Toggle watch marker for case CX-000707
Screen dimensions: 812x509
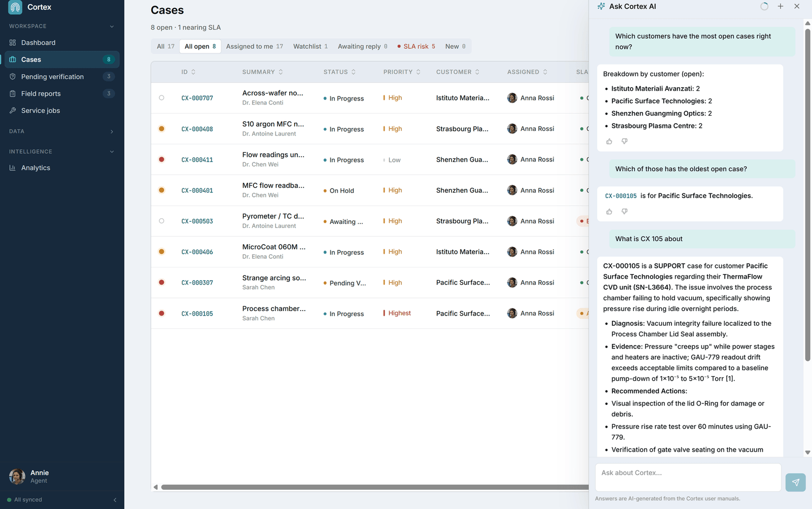tap(161, 98)
